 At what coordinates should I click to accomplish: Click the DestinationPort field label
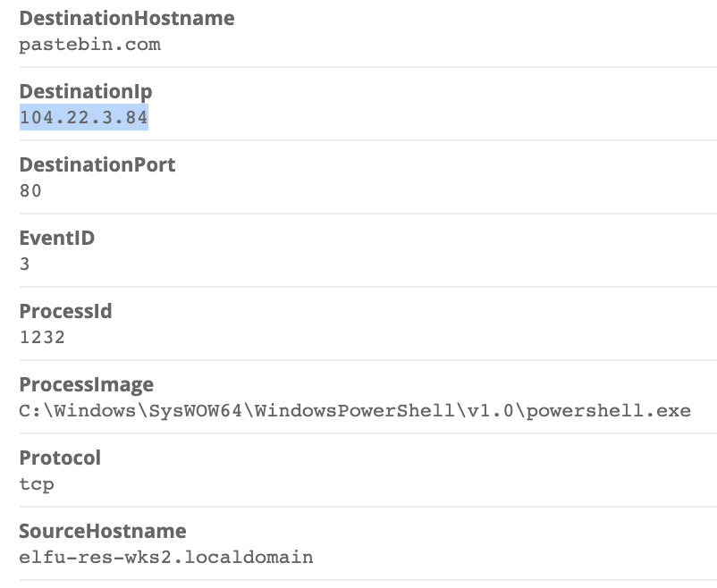tap(97, 165)
